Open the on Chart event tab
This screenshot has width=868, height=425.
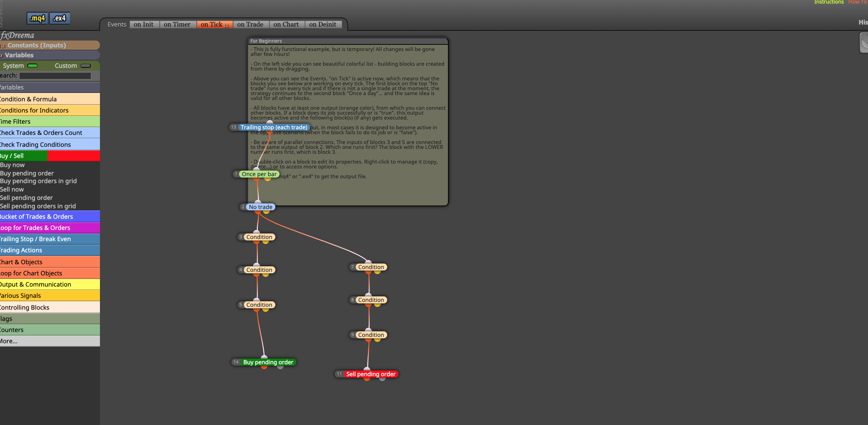(x=286, y=24)
